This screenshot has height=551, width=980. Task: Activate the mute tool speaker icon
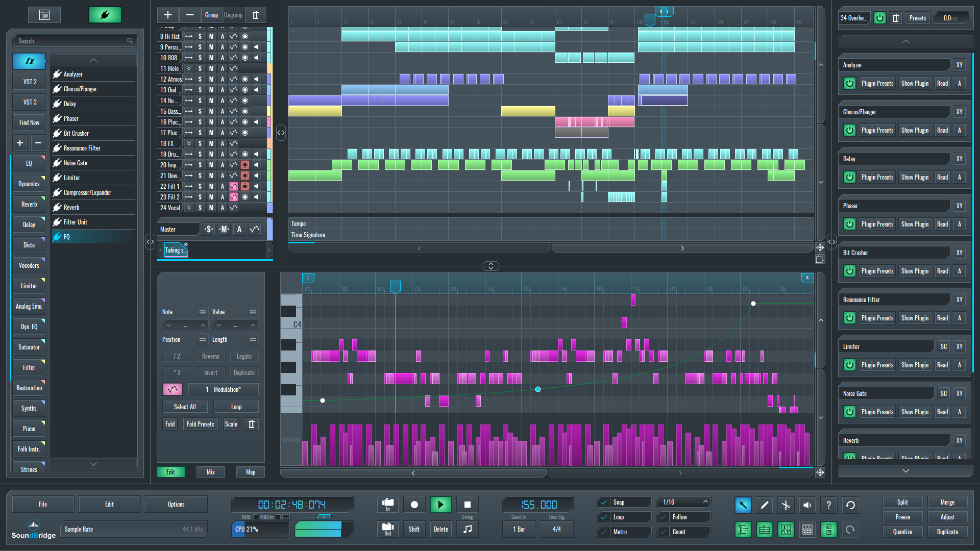tap(807, 505)
